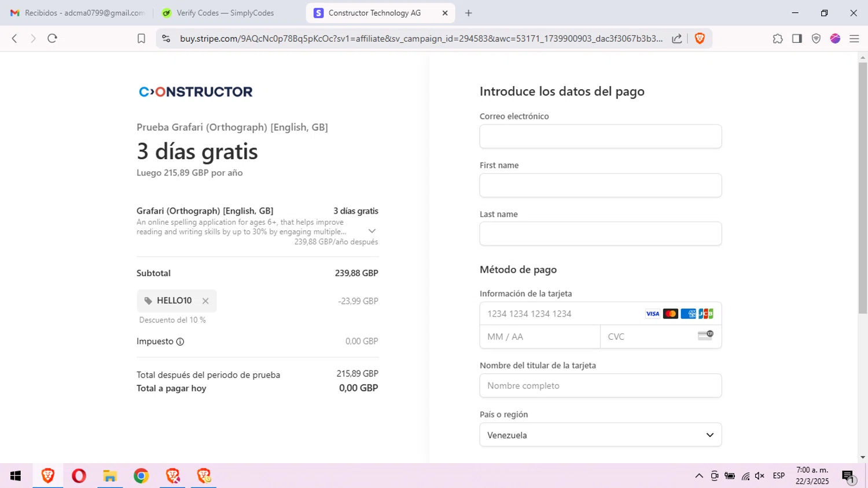Click the Subtotal amount 239,88 GBP
Screen dimensions: 868x488
[356, 273]
